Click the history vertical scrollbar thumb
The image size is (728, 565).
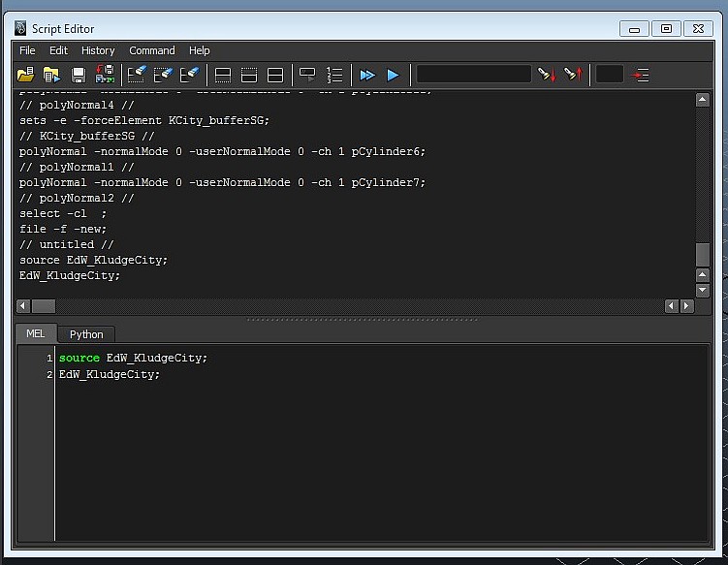pyautogui.click(x=703, y=255)
